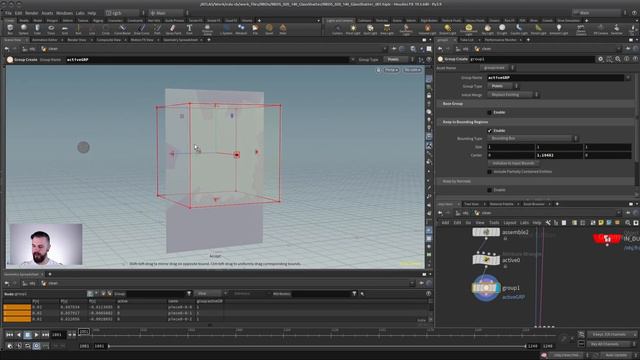Open the Help menu

pyautogui.click(x=92, y=13)
